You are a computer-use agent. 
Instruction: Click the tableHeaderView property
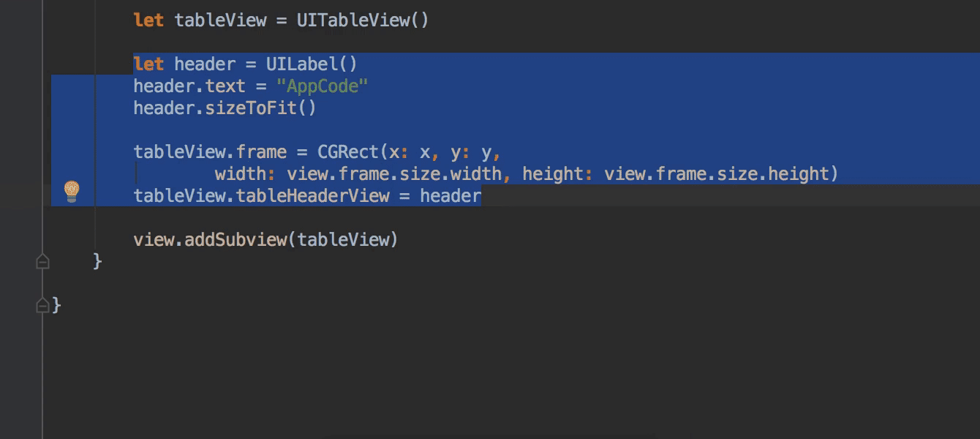pos(312,196)
